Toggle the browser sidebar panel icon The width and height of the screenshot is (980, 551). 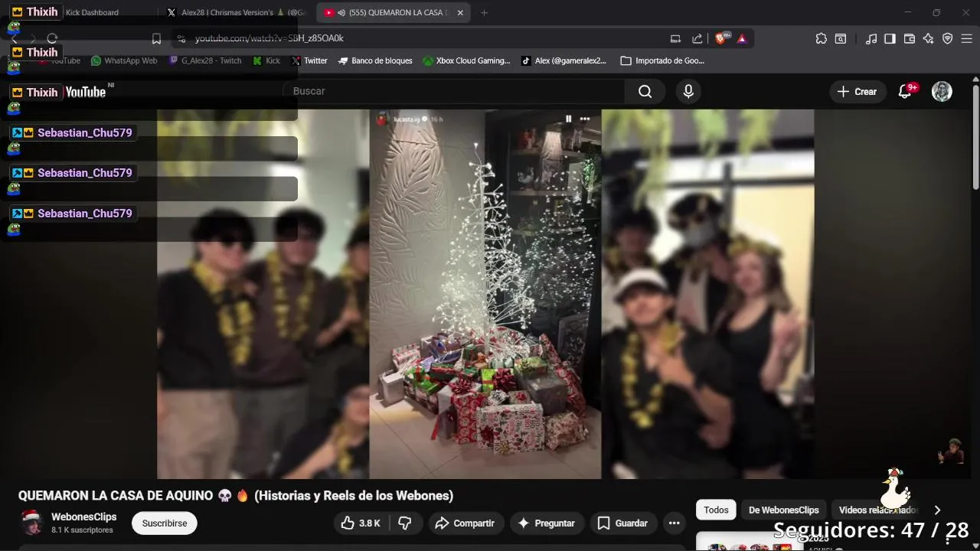890,38
